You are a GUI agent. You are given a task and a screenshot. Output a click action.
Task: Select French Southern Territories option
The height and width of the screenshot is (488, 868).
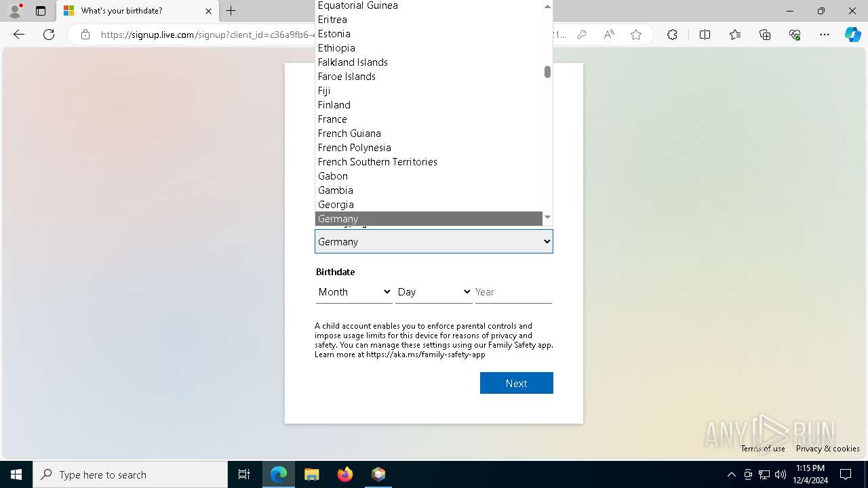(x=429, y=162)
